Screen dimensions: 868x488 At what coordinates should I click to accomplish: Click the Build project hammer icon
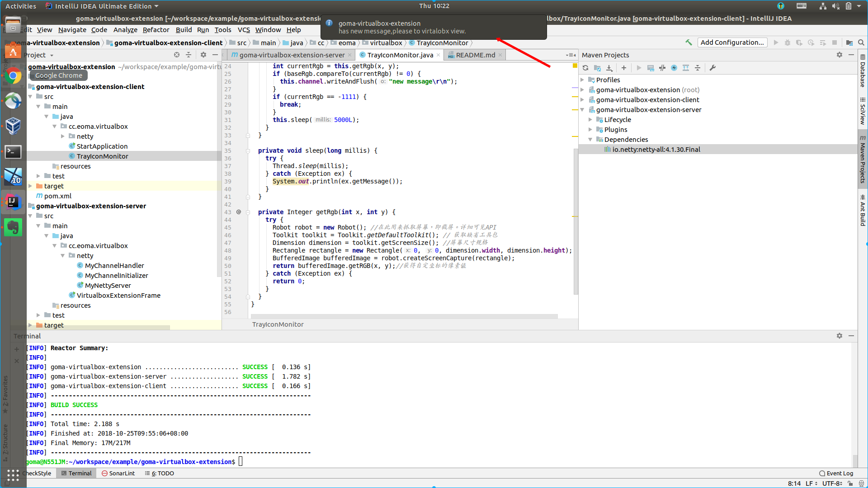click(x=689, y=42)
